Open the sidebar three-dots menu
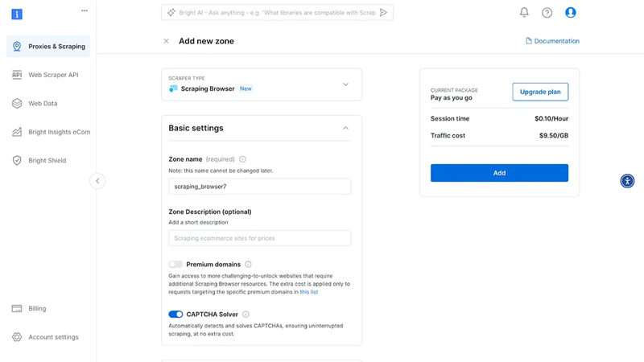 (85, 10)
